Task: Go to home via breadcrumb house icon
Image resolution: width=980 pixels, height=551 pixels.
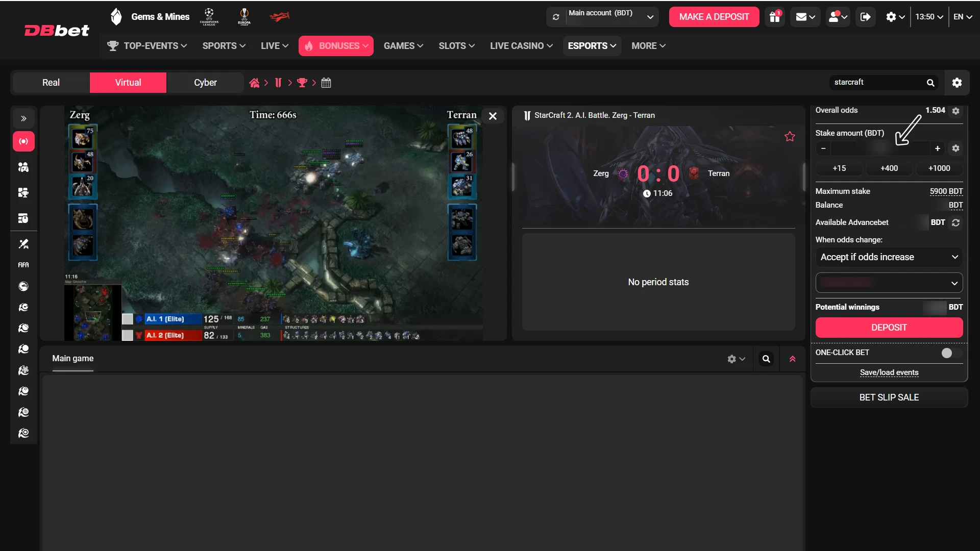Action: (x=254, y=83)
